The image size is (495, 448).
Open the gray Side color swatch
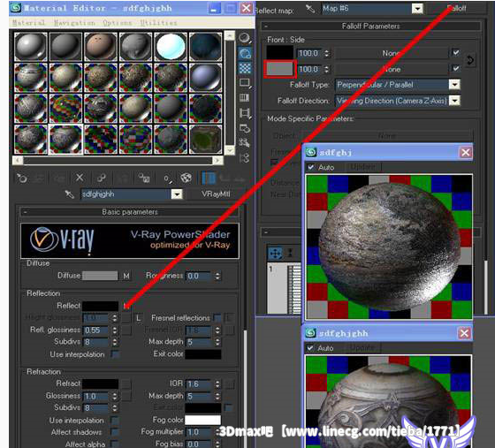[279, 69]
